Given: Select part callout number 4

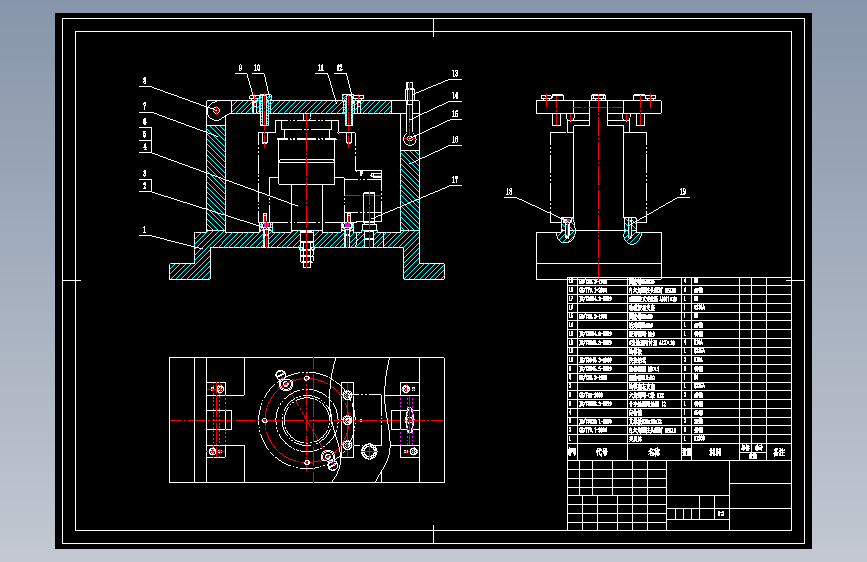Looking at the screenshot, I should [x=145, y=147].
